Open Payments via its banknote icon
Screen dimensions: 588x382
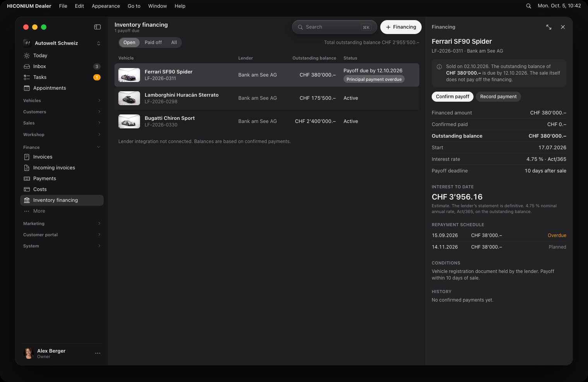click(x=27, y=179)
